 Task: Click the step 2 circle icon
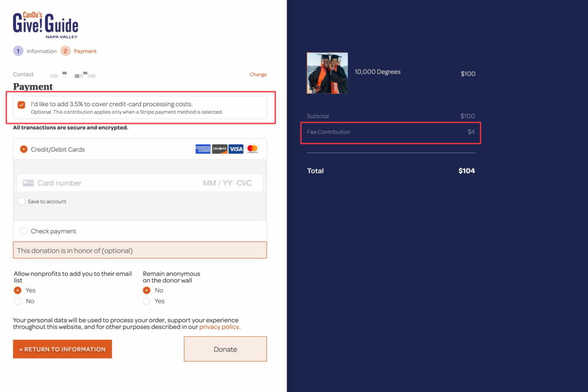click(65, 51)
